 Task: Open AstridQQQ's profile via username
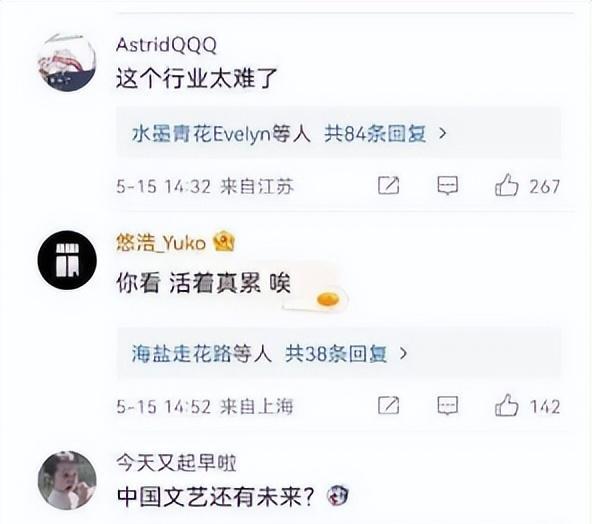point(166,45)
